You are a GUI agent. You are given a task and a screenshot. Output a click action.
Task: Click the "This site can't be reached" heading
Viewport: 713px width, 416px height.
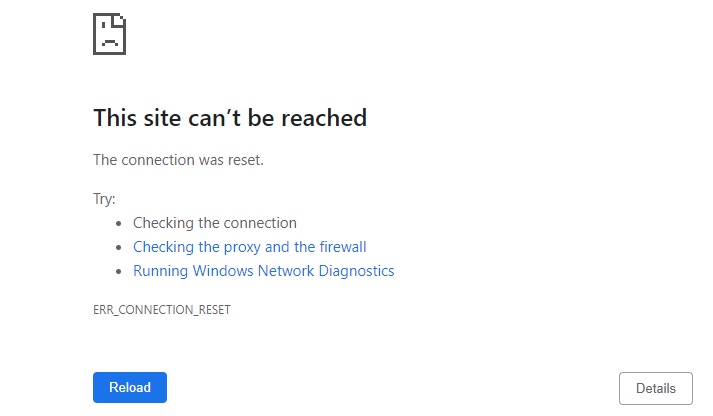230,118
